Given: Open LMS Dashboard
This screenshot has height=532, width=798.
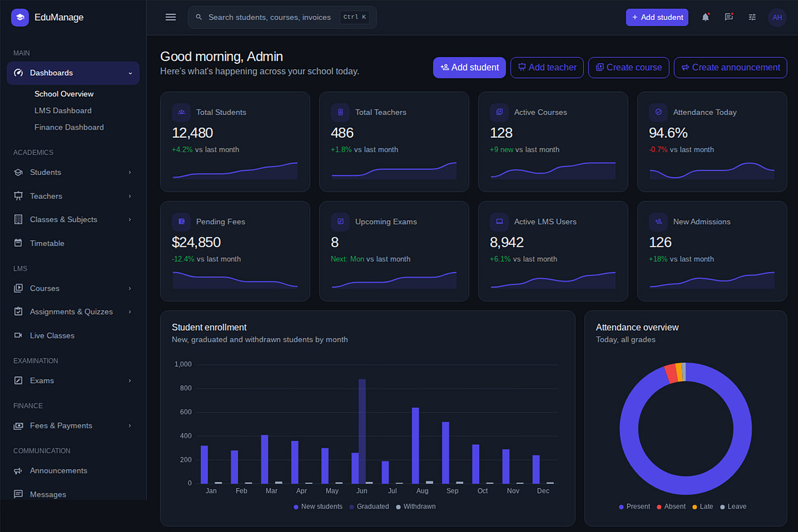Looking at the screenshot, I should 63,110.
